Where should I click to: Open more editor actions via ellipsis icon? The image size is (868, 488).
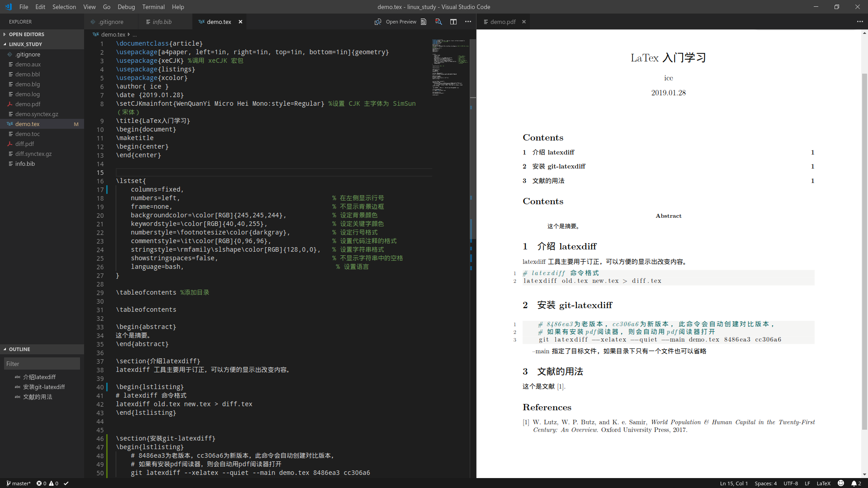(x=468, y=21)
